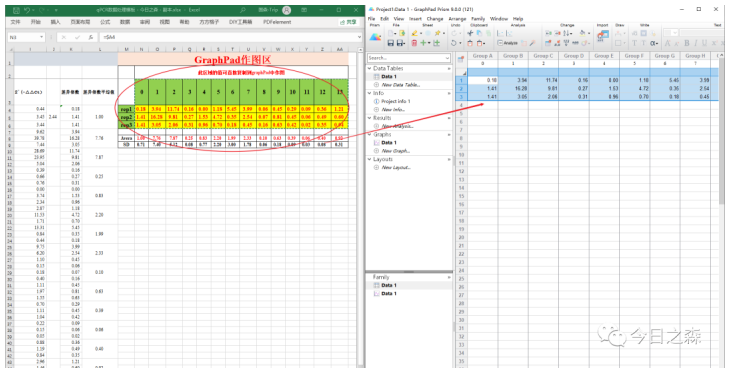
Task: Click the Excel user account avatar
Action: pos(286,10)
